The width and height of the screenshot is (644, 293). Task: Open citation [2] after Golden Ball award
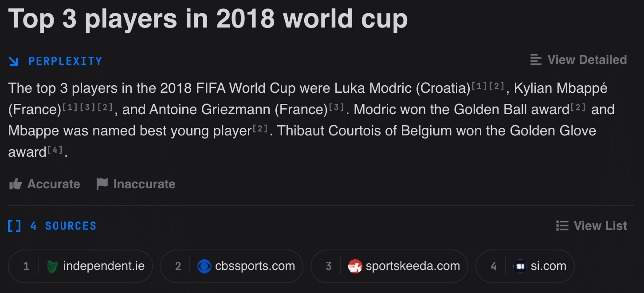click(578, 107)
